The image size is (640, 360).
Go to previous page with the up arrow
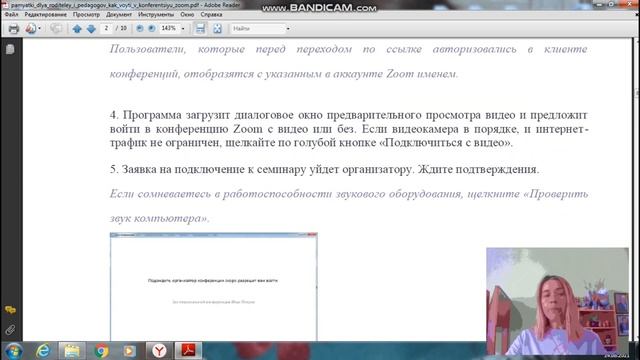click(77, 29)
